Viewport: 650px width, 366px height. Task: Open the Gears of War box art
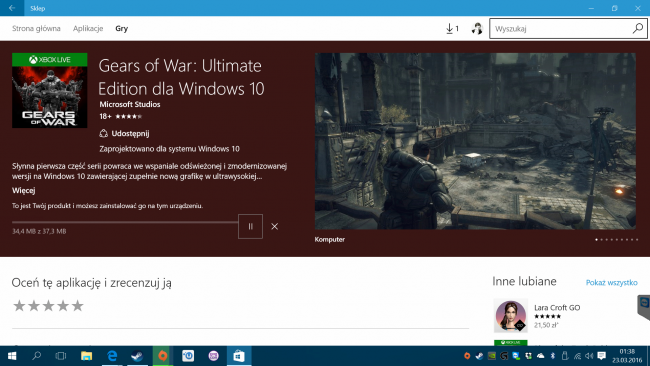[50, 90]
